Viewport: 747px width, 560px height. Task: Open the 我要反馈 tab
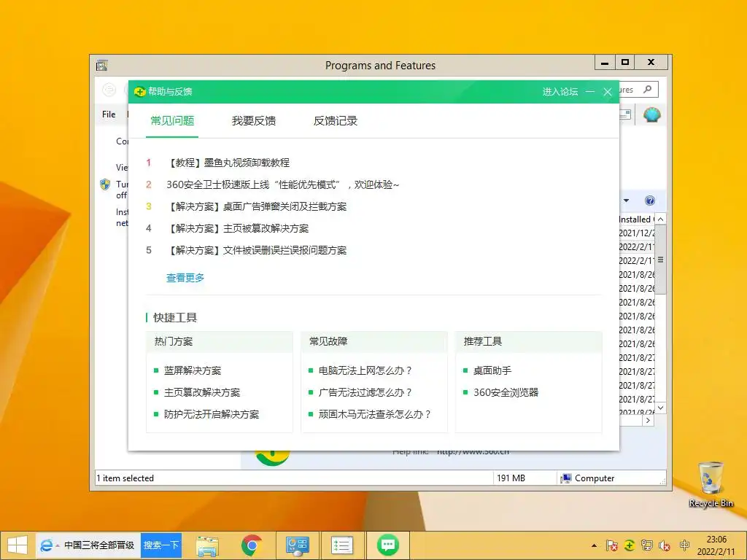253,121
